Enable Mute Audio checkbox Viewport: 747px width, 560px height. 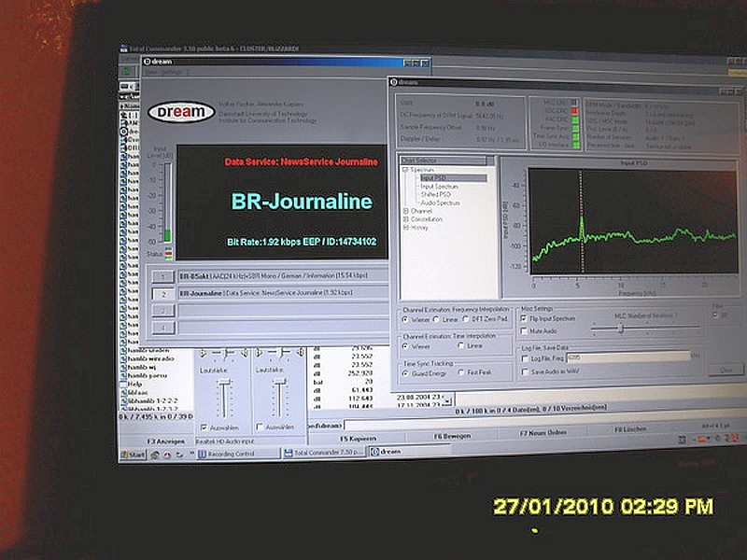524,330
